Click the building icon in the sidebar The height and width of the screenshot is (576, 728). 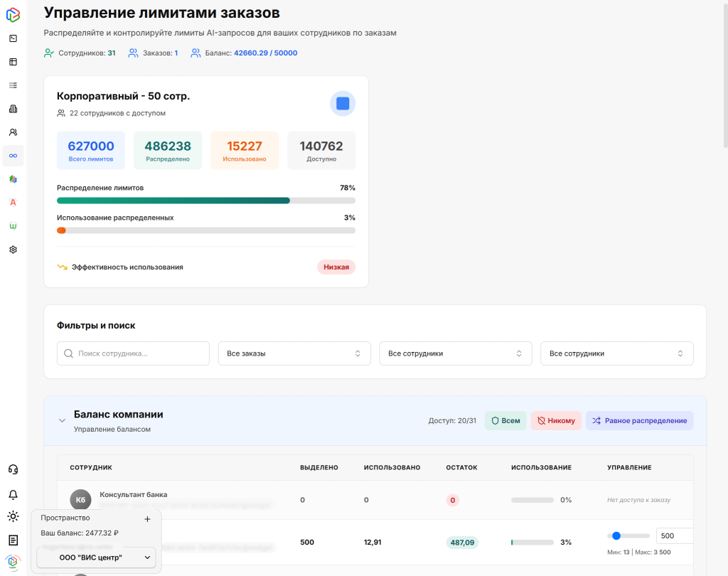(13, 109)
